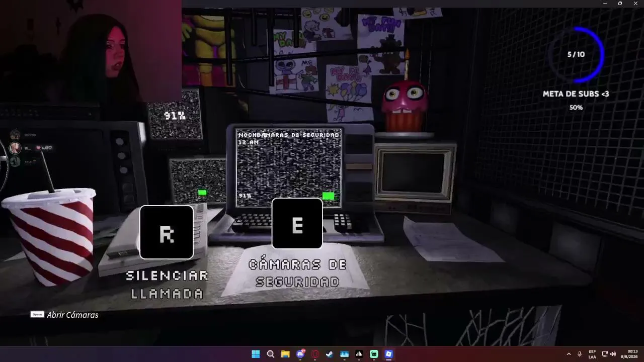Viewport: 644px width, 362px height.
Task: Click the microphone icon in system tray
Action: tap(580, 354)
